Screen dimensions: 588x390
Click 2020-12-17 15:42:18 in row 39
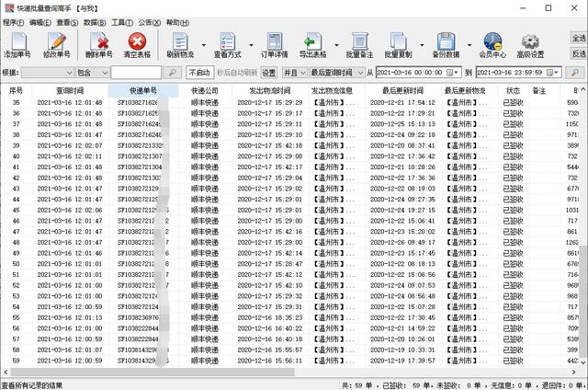(x=270, y=145)
